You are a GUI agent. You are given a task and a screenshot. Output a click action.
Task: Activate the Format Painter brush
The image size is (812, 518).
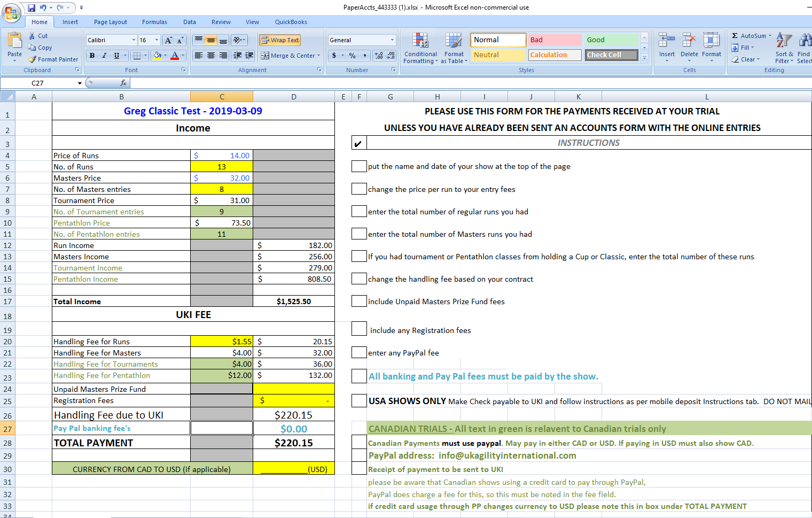(32, 59)
